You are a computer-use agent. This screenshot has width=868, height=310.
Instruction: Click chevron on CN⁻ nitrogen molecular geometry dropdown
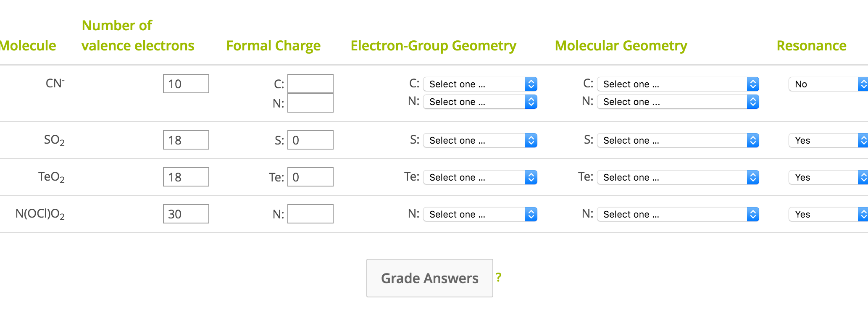pos(752,102)
